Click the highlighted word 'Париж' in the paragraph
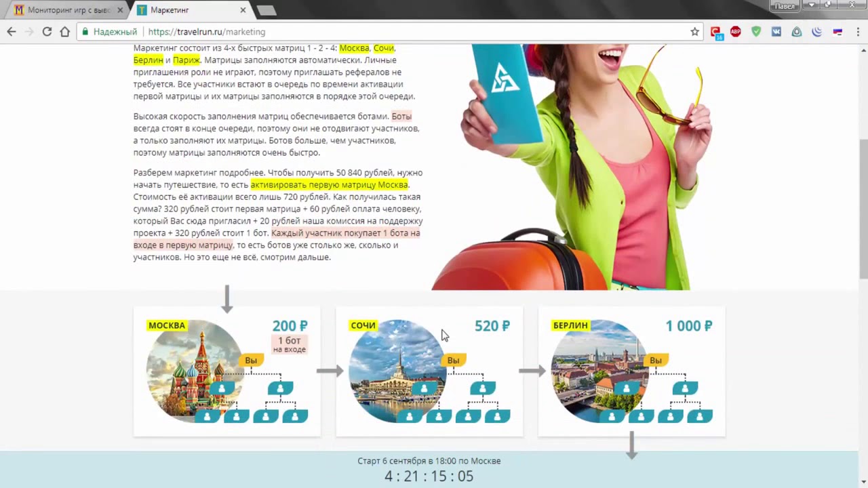Viewport: 868px width, 488px height. (x=186, y=60)
